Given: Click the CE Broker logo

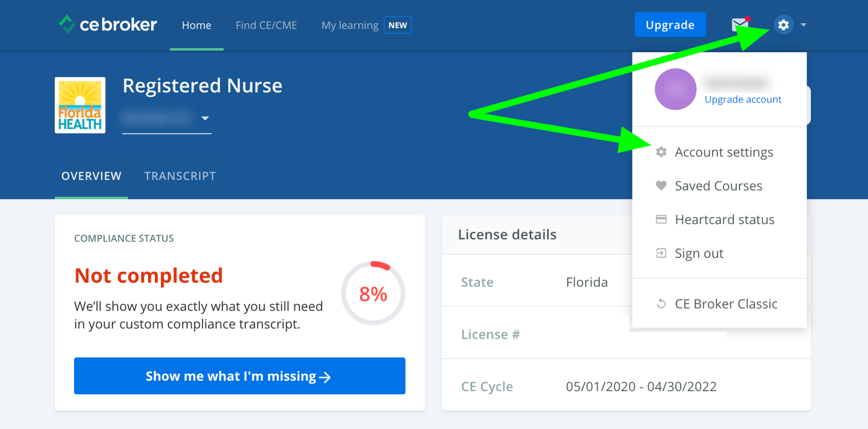Looking at the screenshot, I should point(108,24).
